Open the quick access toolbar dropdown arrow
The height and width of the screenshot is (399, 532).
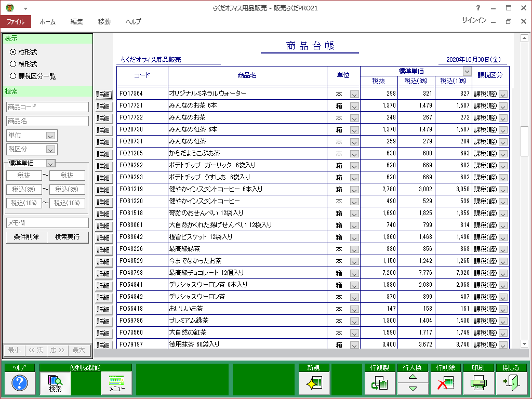pyautogui.click(x=25, y=8)
